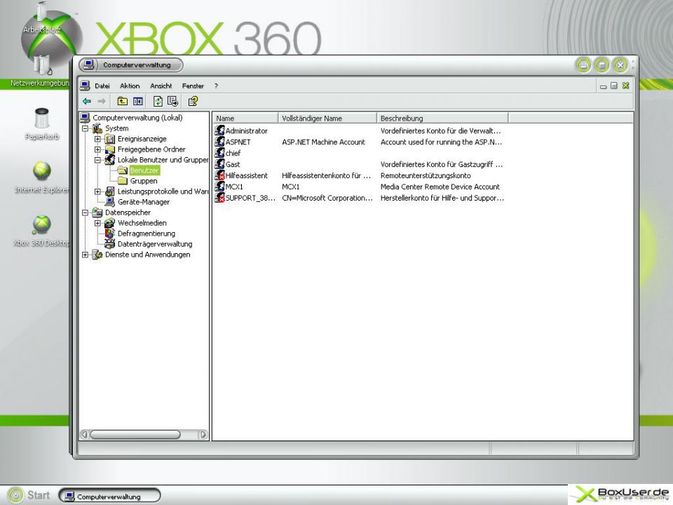Select Computerverwaltung (Lokal) root node
The height and width of the screenshot is (505, 673).
click(x=137, y=118)
